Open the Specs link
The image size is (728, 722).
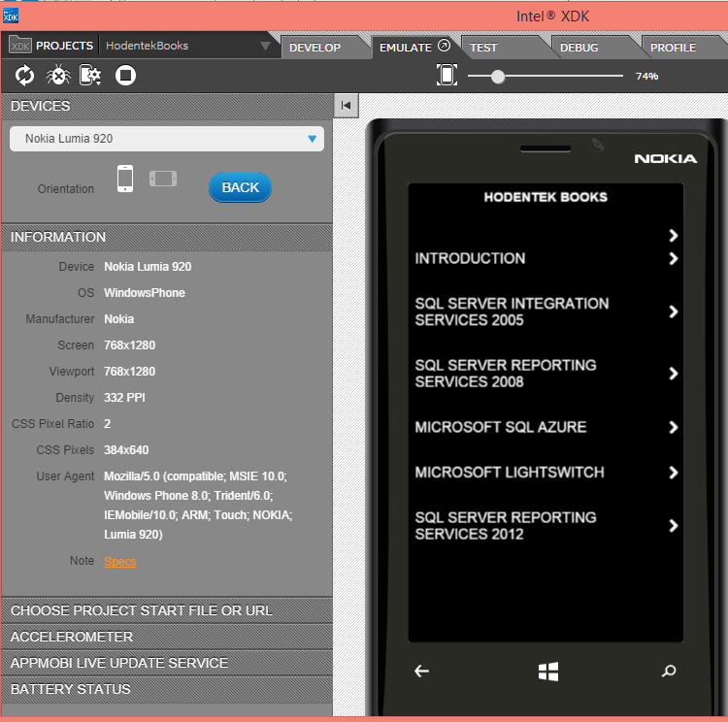(119, 561)
